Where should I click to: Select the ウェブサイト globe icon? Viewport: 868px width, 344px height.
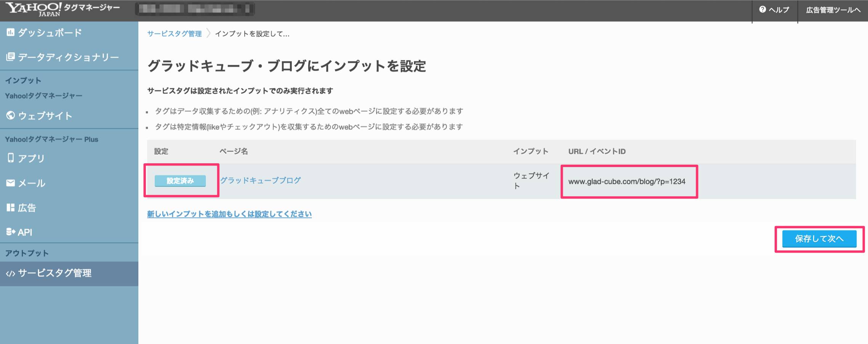point(11,115)
